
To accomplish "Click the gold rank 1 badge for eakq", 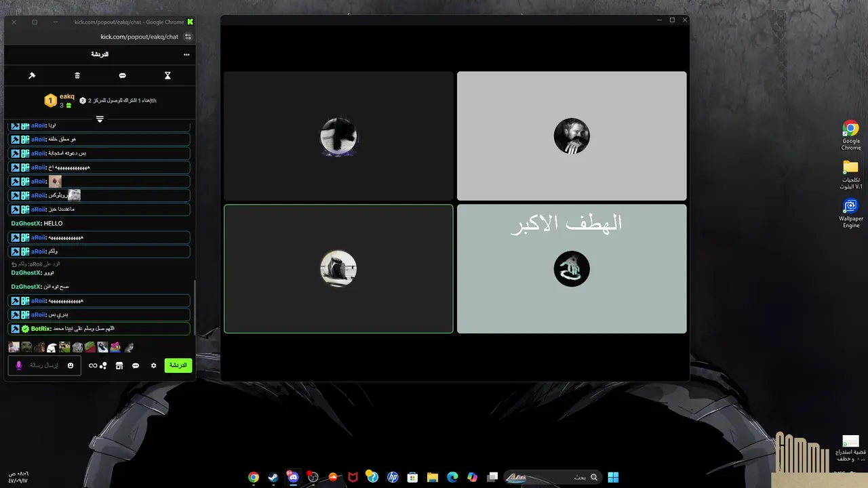I will click(50, 101).
